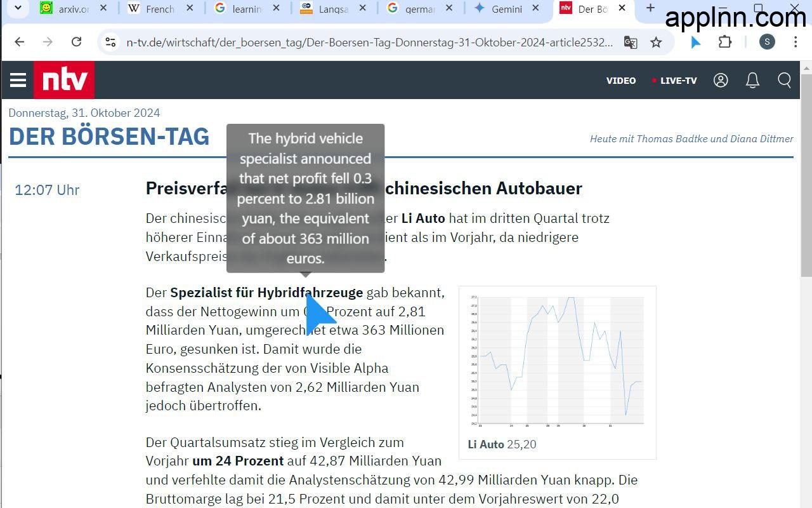Open the tab search dropdown arrow
The height and width of the screenshot is (508, 812).
(x=18, y=8)
